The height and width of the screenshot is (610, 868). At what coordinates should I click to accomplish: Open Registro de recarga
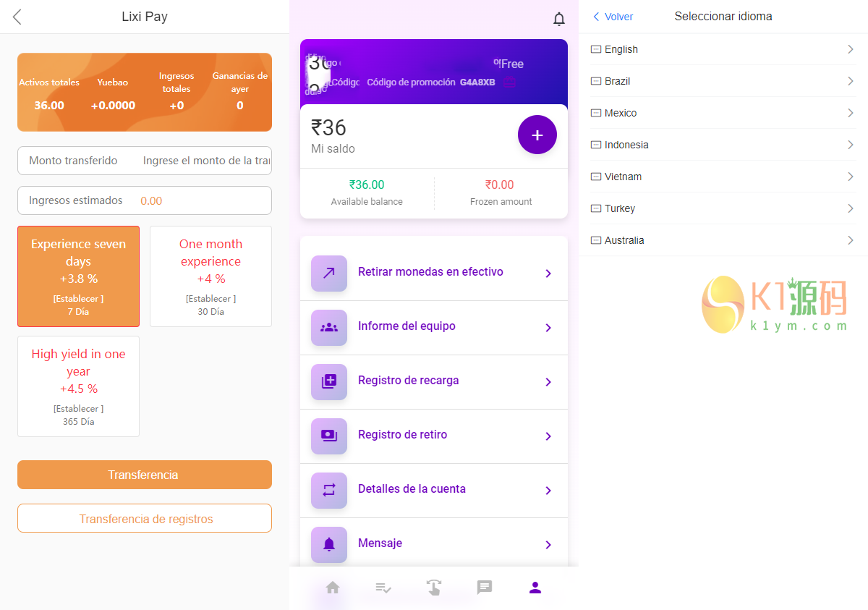[x=408, y=381]
